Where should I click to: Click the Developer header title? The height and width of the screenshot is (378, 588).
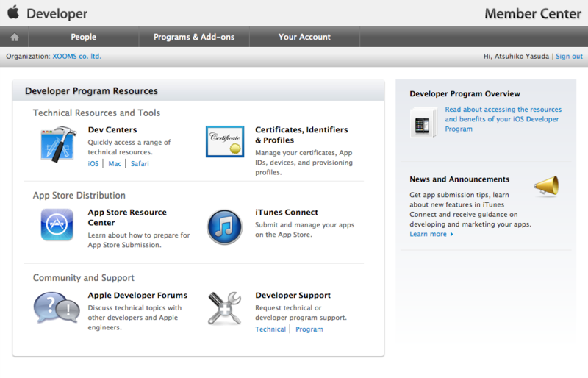(57, 14)
